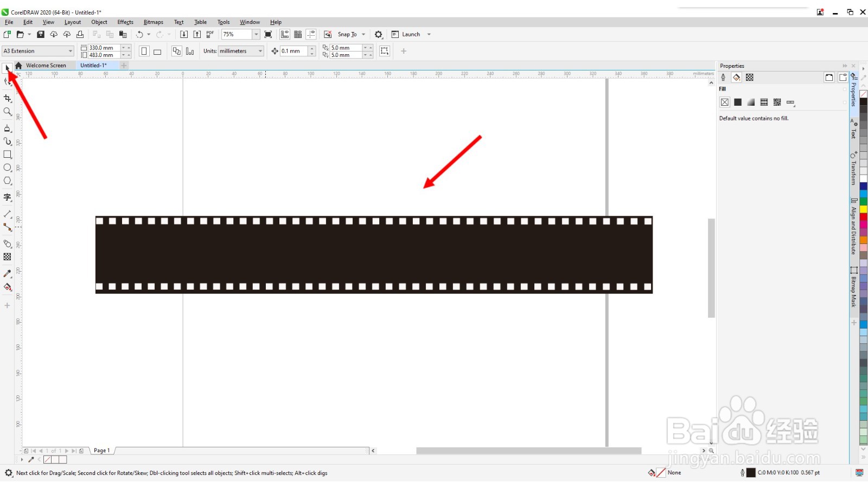Click the Launch button

click(x=406, y=34)
